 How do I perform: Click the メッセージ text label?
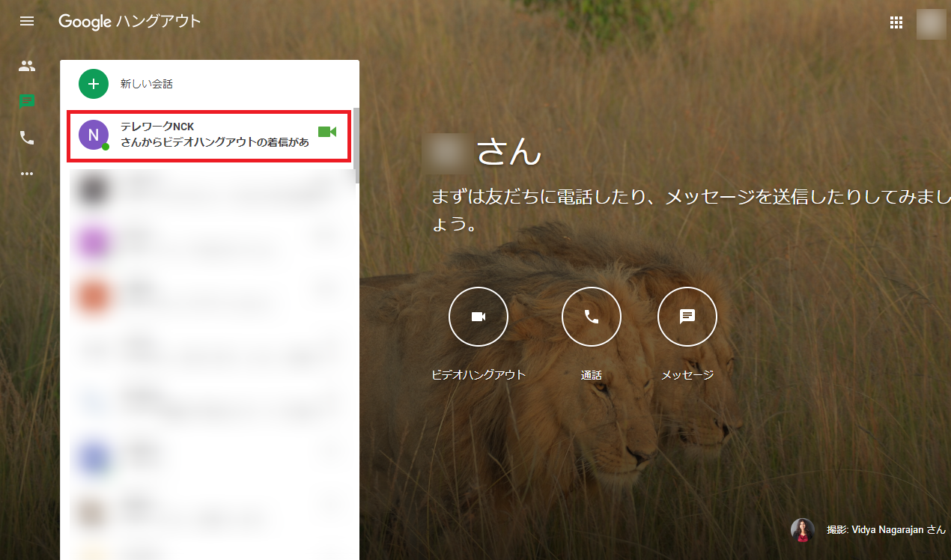tap(687, 375)
